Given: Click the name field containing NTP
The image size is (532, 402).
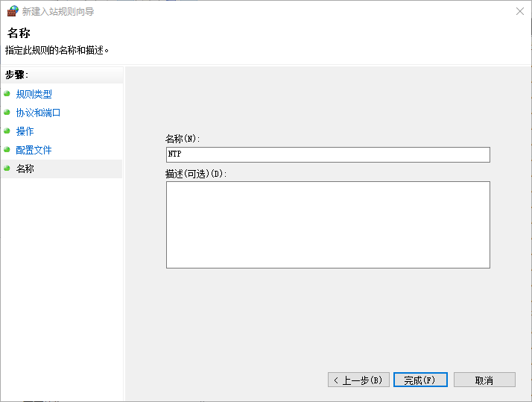Looking at the screenshot, I should coord(328,154).
